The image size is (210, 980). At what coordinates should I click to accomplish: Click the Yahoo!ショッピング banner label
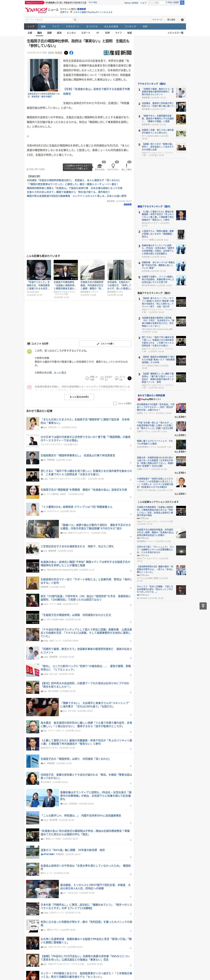tap(35, 3)
